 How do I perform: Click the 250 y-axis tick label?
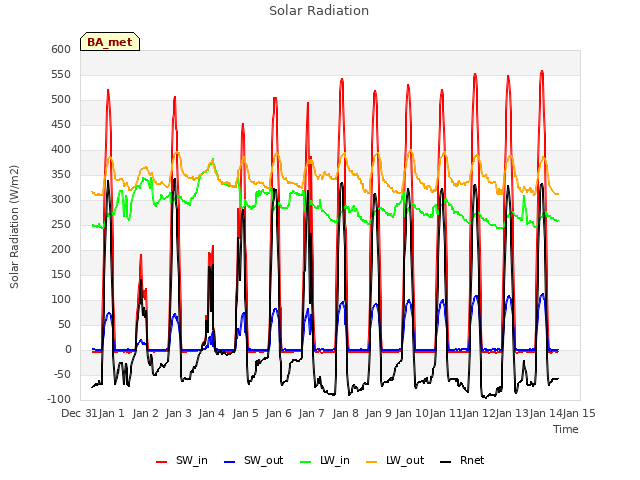click(x=61, y=224)
